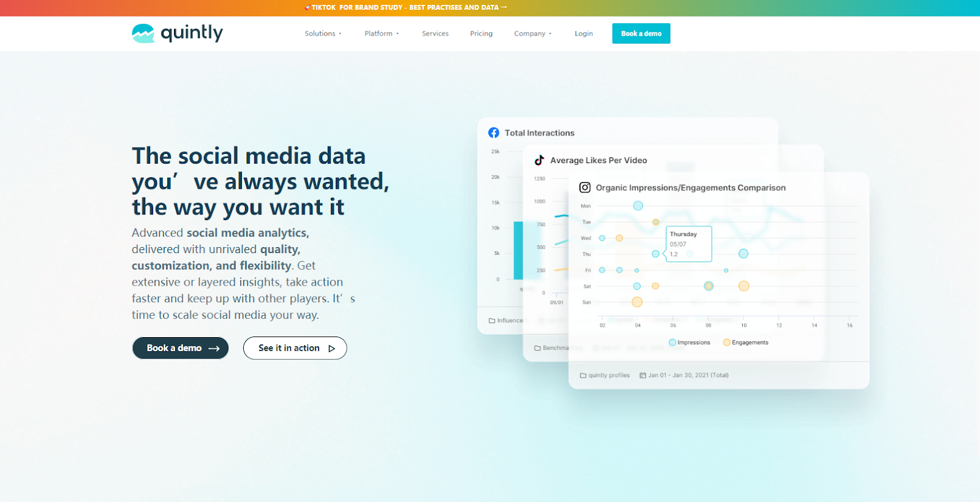Click the blue bubble on the Mon row
The width and height of the screenshot is (980, 502).
tap(638, 205)
